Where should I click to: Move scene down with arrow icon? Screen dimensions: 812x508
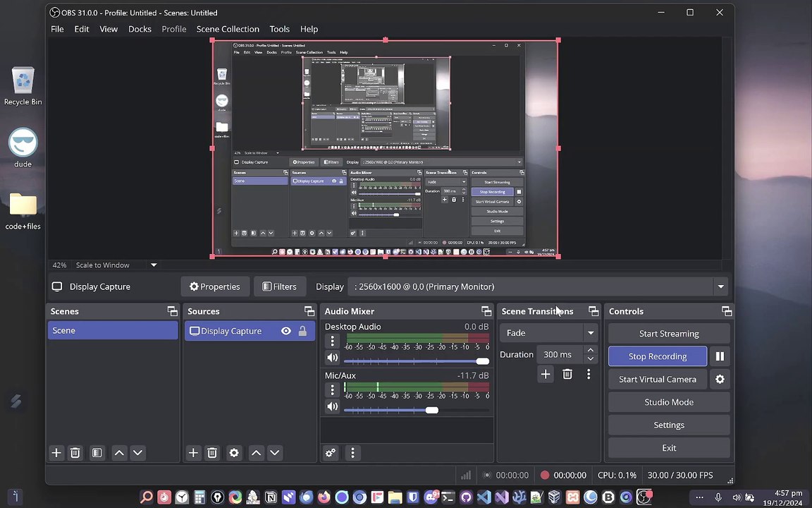(137, 452)
